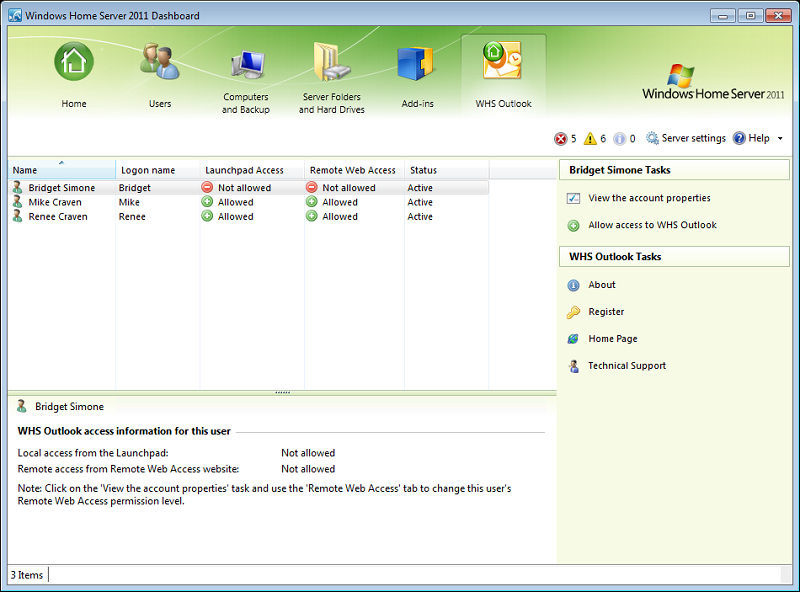The image size is (800, 592).
Task: Click Renee's Remote Web Access allowed icon
Action: (312, 216)
